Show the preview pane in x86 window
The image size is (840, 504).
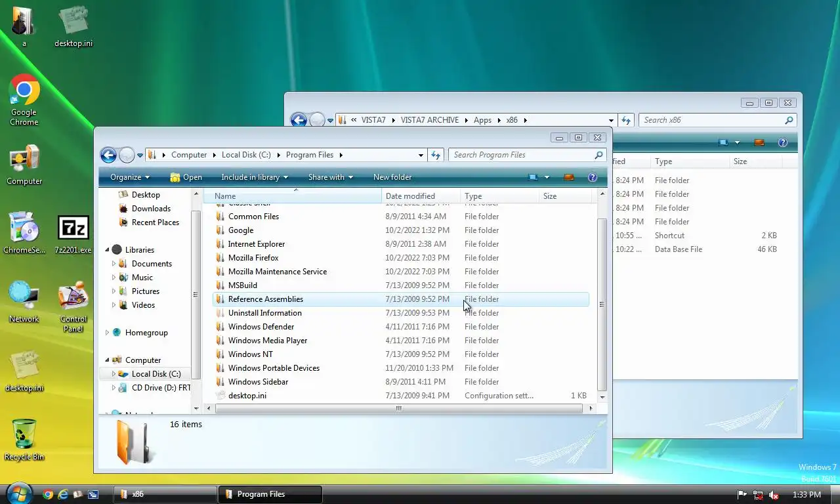(759, 142)
